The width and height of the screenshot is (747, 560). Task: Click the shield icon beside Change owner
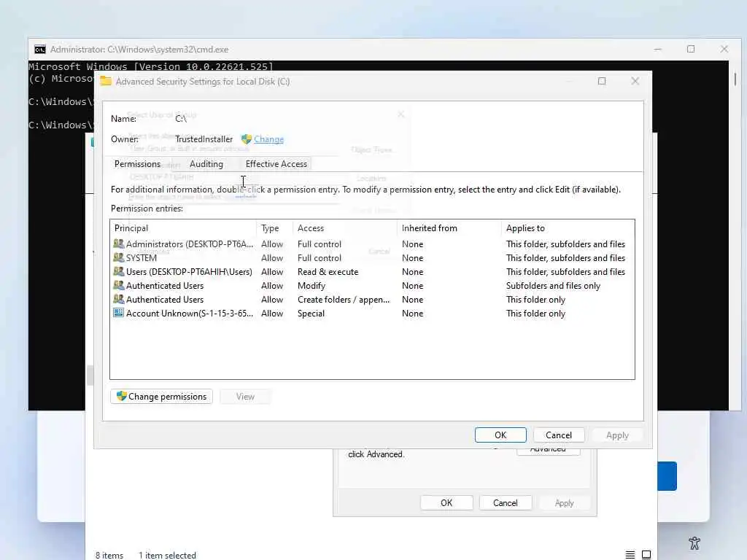pyautogui.click(x=247, y=139)
